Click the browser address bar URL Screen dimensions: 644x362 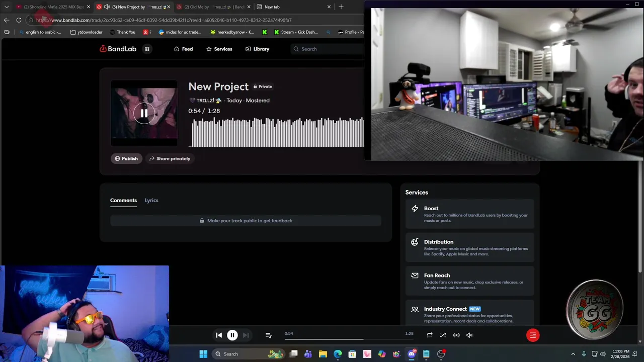pyautogui.click(x=164, y=20)
